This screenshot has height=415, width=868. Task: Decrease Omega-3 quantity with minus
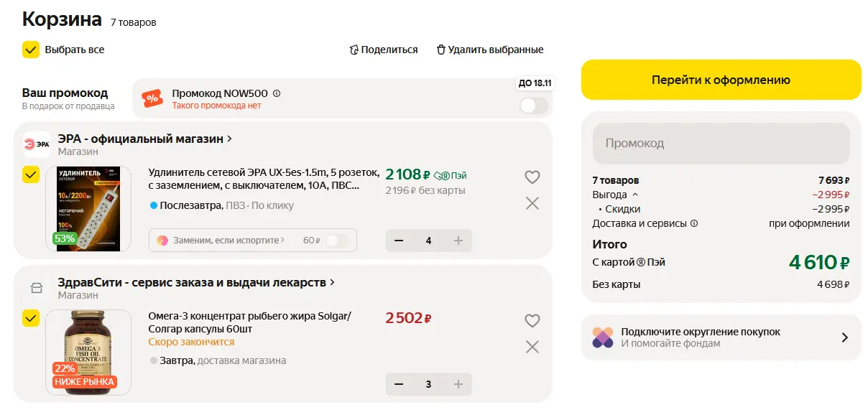click(x=400, y=384)
